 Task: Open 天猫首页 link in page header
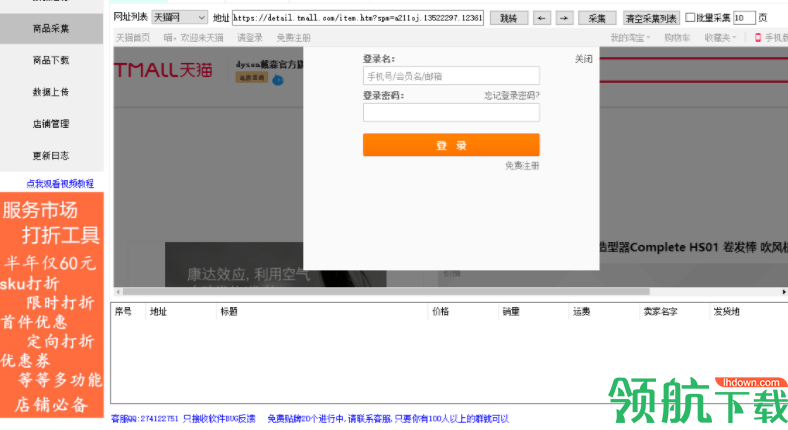133,38
